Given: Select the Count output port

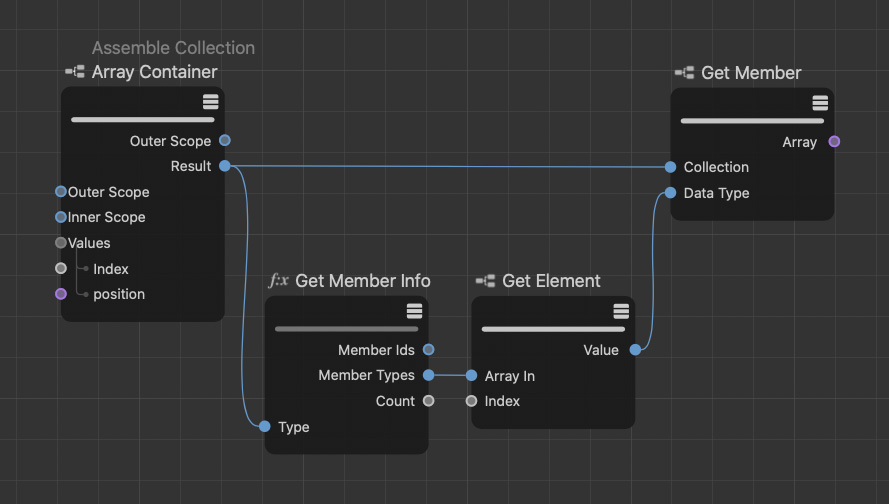Looking at the screenshot, I should [x=429, y=401].
